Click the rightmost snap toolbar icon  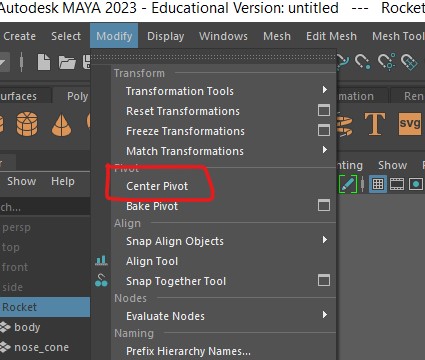pos(409,62)
